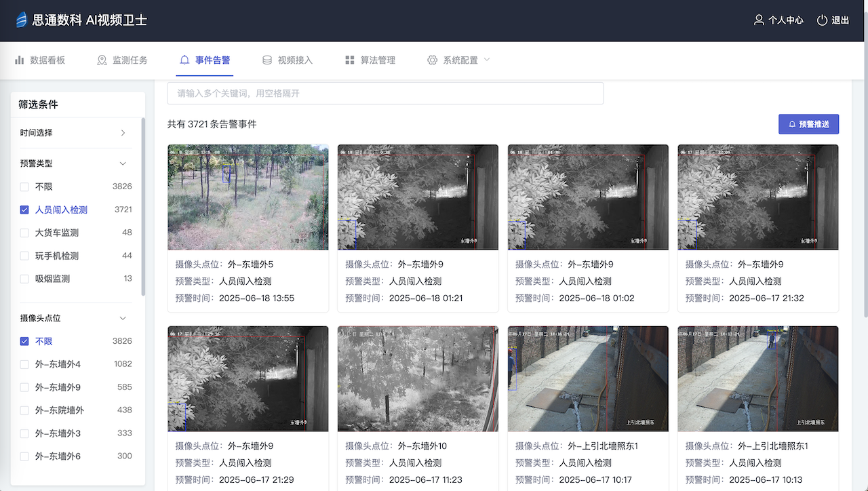The width and height of the screenshot is (868, 491).
Task: Click the 监测任务 location pin icon
Action: (102, 60)
